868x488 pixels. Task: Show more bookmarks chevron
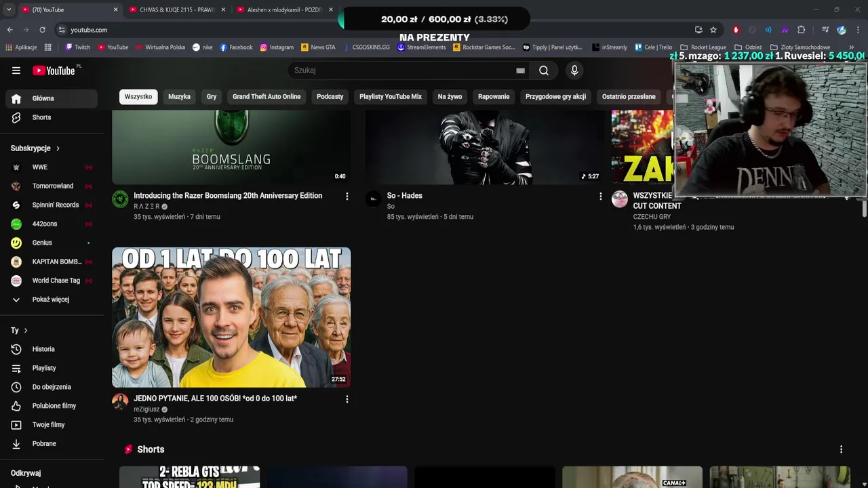[852, 47]
